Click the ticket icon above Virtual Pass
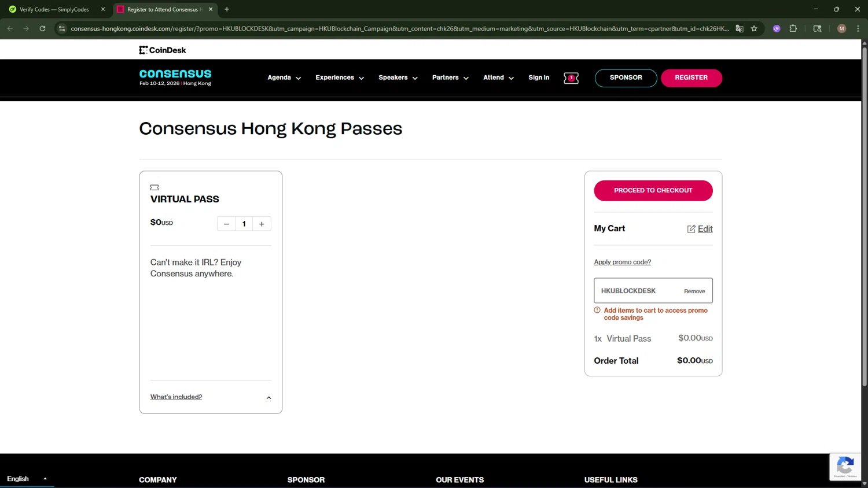 (x=155, y=187)
